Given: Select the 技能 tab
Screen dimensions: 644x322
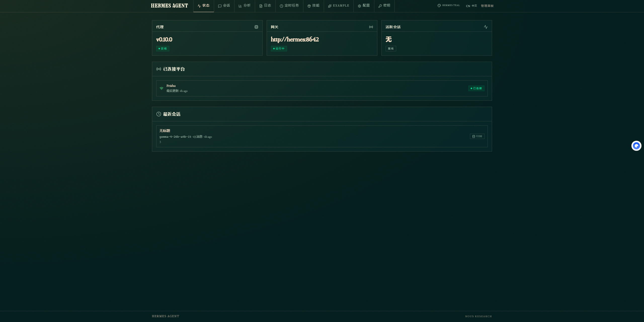Looking at the screenshot, I should point(313,6).
